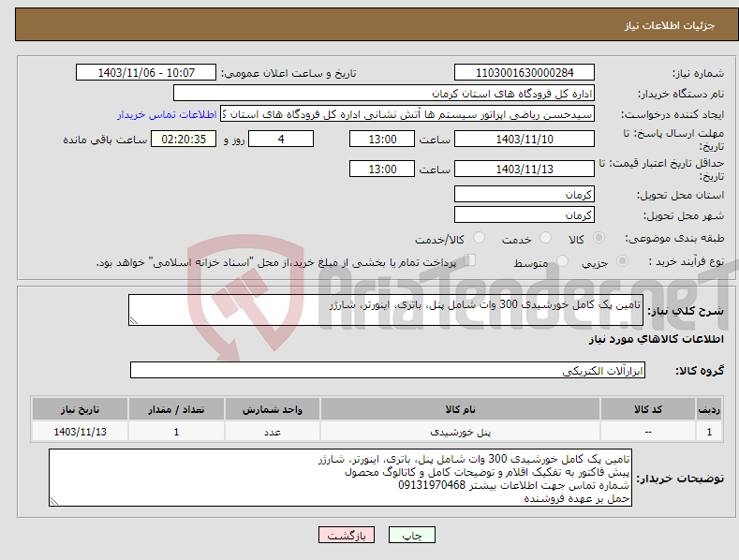Click the remaining days field showing 4
The image size is (739, 560).
281,139
